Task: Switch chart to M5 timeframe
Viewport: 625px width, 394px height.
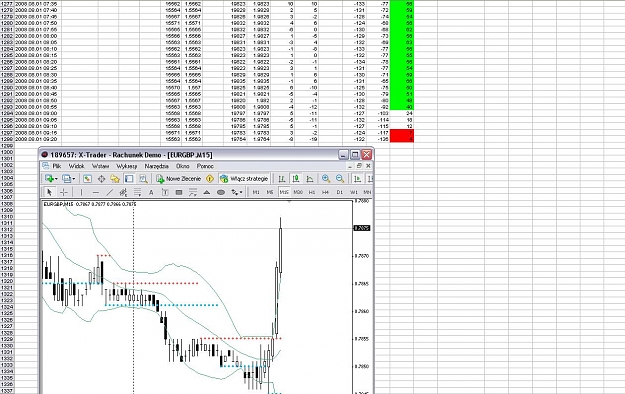Action: click(270, 192)
